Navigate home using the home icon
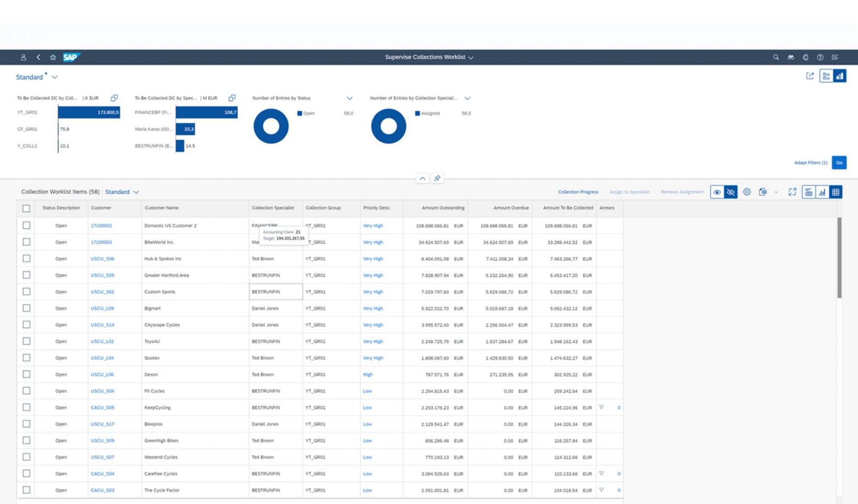The width and height of the screenshot is (858, 504). click(52, 57)
